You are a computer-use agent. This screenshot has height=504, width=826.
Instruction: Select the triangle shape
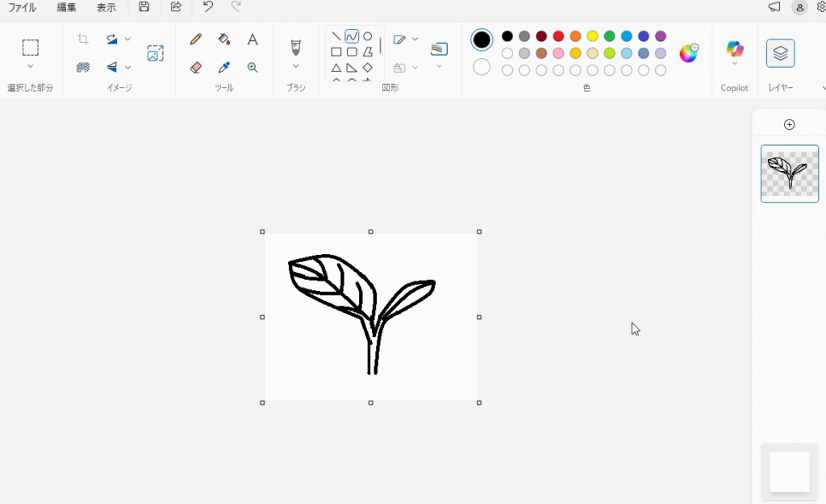tap(336, 68)
